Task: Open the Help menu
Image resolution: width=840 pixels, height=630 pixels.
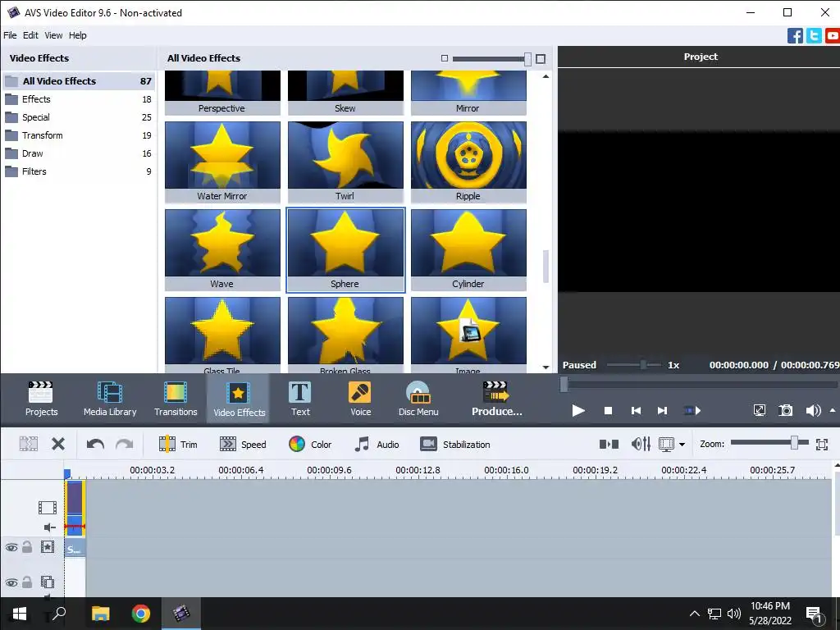Action: coord(78,35)
